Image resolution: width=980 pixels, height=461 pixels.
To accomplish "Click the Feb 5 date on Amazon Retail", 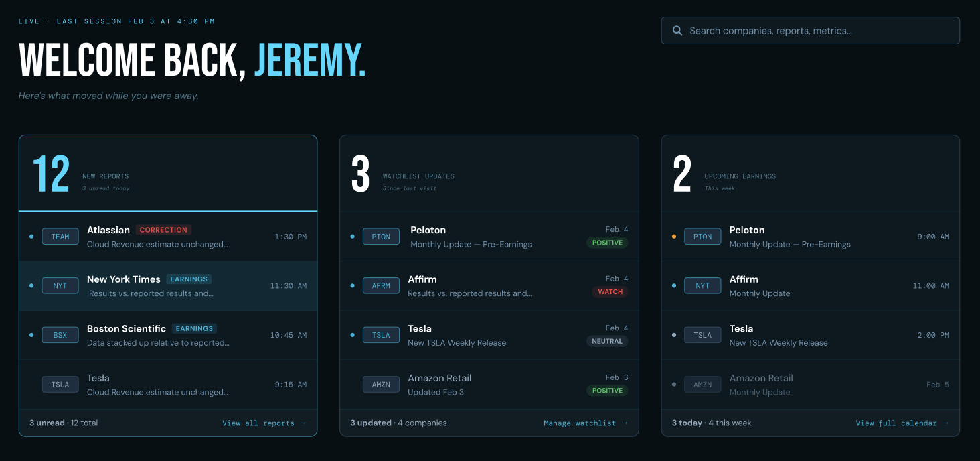I will tap(938, 385).
